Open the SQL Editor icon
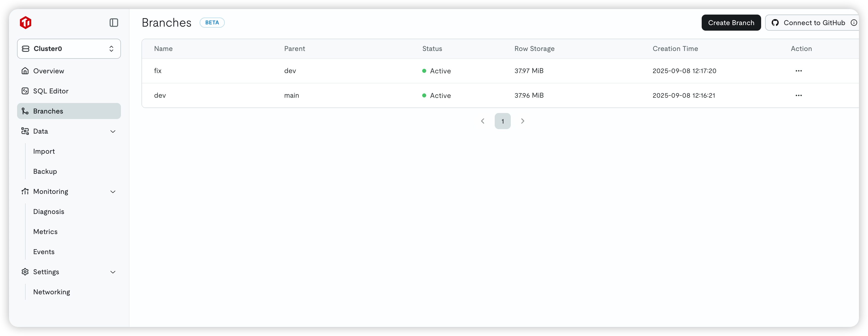 [x=25, y=91]
